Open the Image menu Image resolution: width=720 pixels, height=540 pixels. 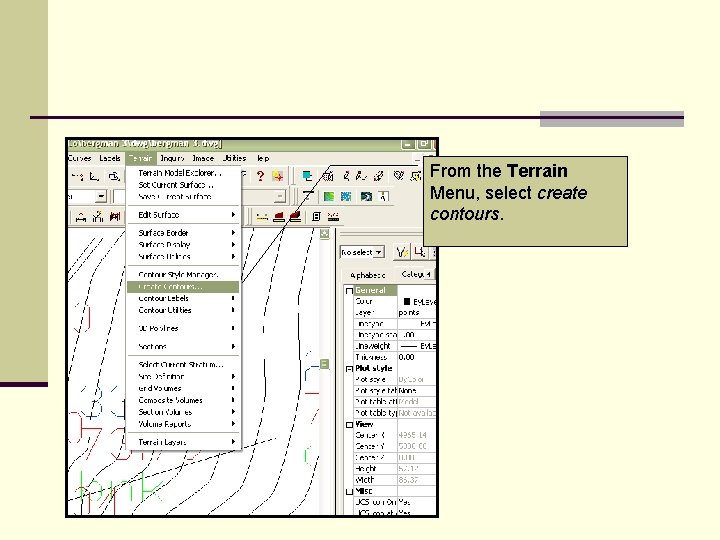tap(203, 158)
